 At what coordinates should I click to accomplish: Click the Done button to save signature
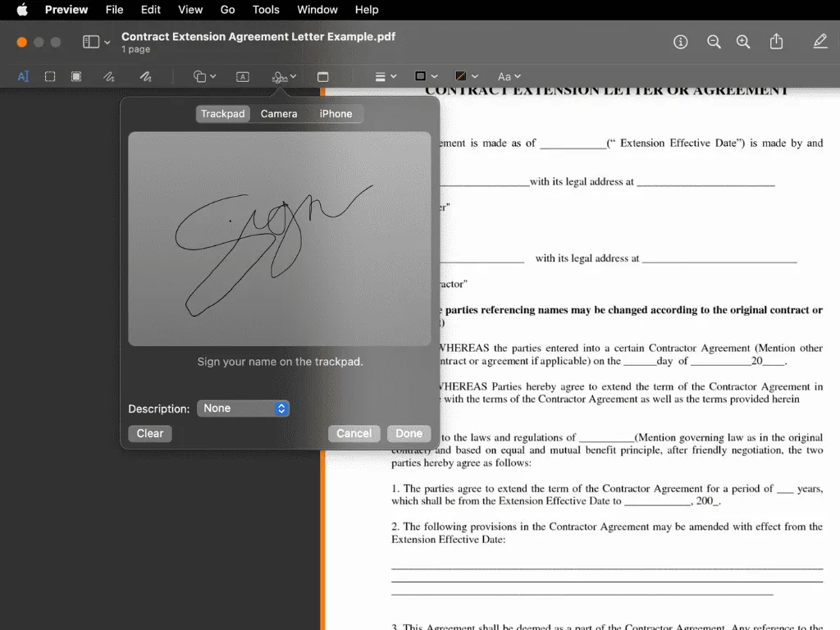point(409,433)
